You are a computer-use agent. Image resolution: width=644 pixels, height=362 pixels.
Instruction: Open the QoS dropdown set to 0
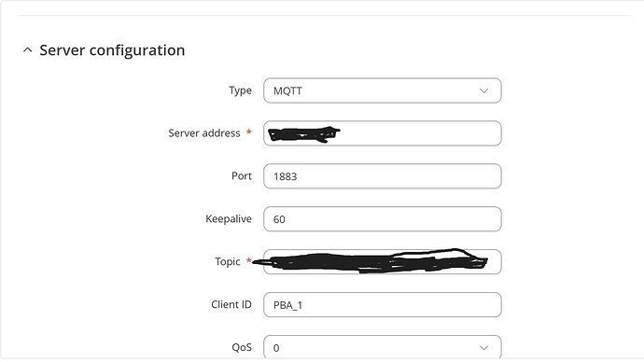coord(383,347)
